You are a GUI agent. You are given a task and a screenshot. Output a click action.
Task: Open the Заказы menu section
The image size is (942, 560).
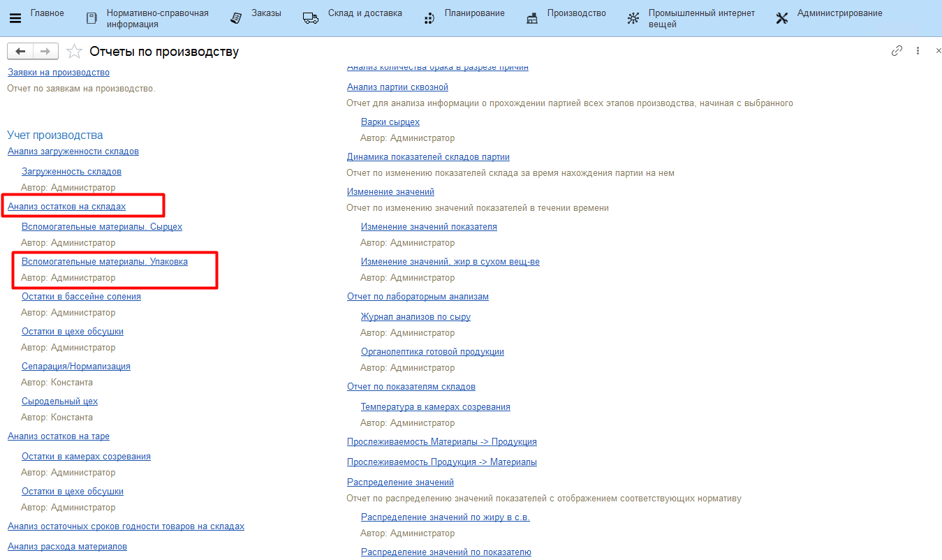coord(265,13)
